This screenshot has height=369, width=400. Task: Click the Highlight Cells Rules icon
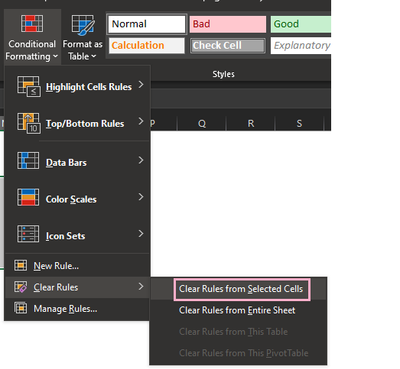[29, 87]
